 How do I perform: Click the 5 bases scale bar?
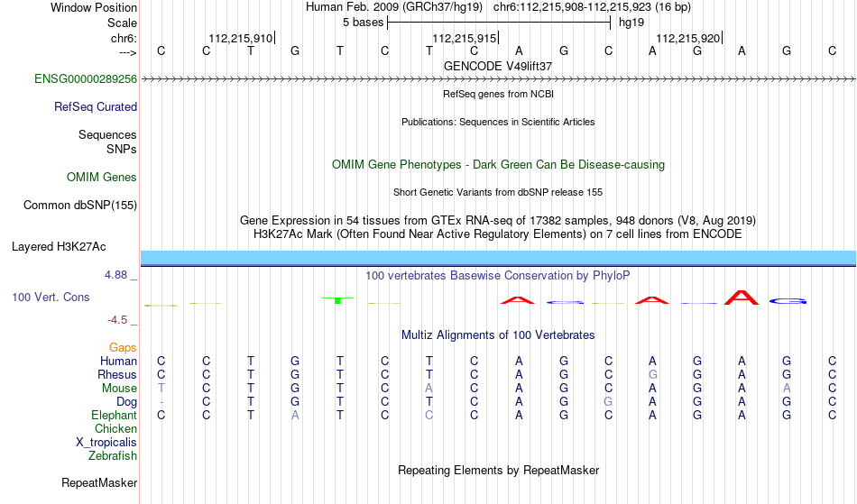(499, 23)
